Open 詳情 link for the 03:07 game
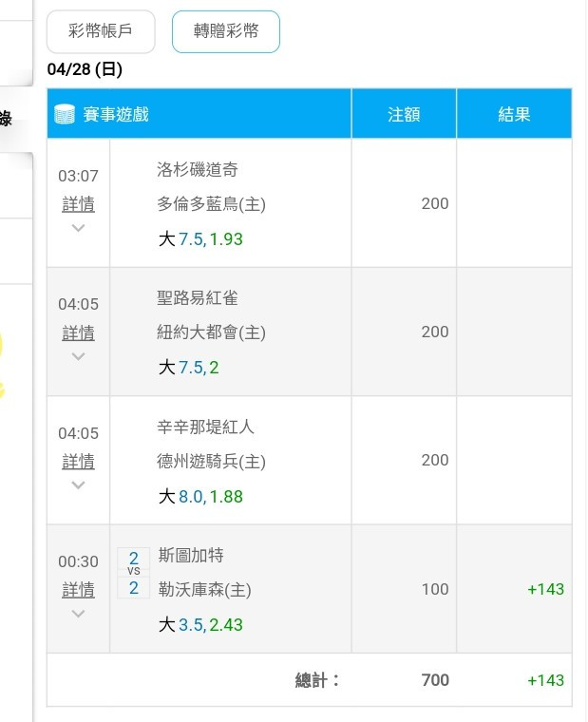This screenshot has height=722, width=588. coord(78,204)
